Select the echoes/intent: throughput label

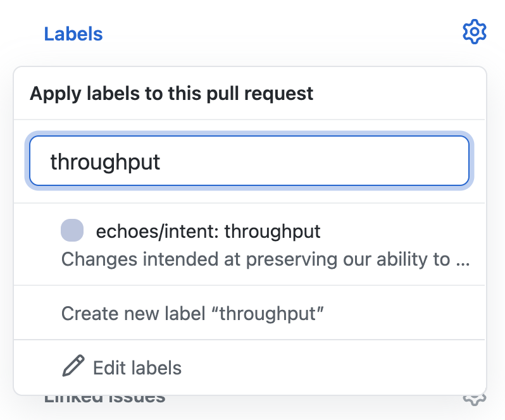(249, 244)
